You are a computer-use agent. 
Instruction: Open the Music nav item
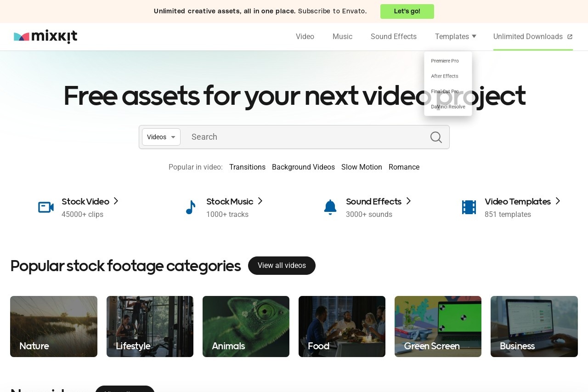pos(342,36)
